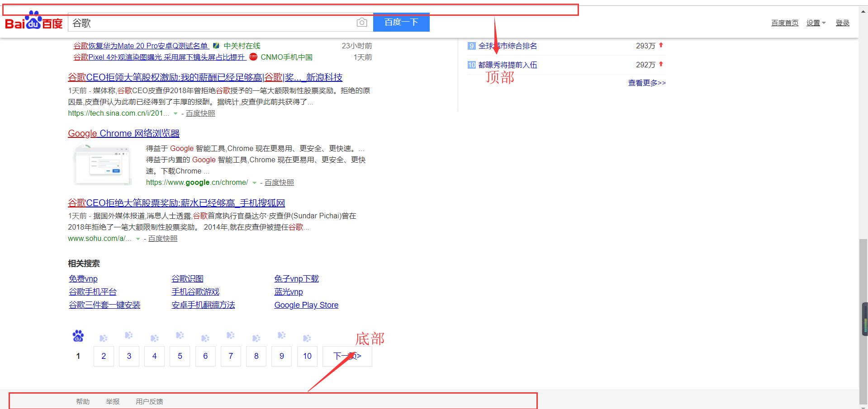Open related search 安卓手机翻墙方法
The image size is (868, 409).
coord(203,305)
